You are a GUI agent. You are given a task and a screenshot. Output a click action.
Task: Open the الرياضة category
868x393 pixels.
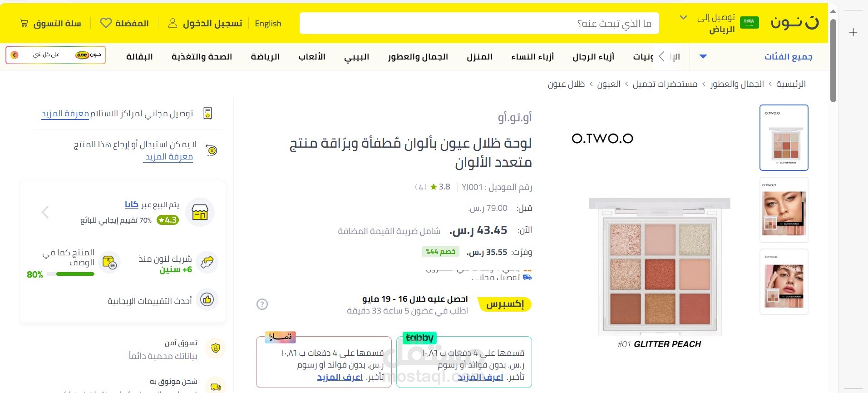(x=265, y=57)
